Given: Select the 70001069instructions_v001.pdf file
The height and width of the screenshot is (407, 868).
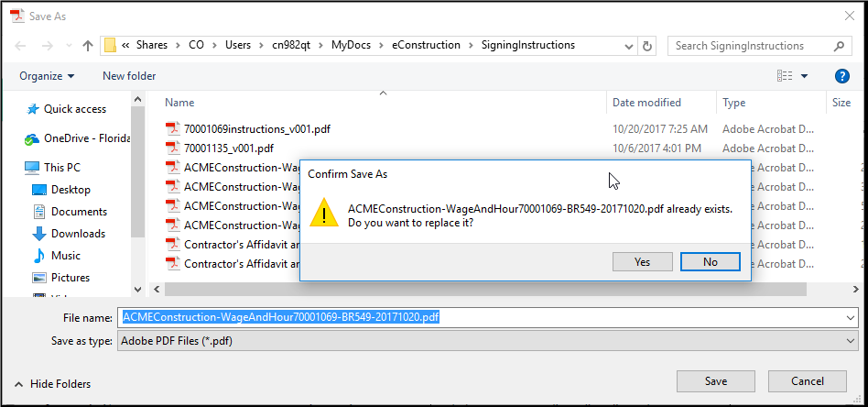Looking at the screenshot, I should [x=256, y=129].
